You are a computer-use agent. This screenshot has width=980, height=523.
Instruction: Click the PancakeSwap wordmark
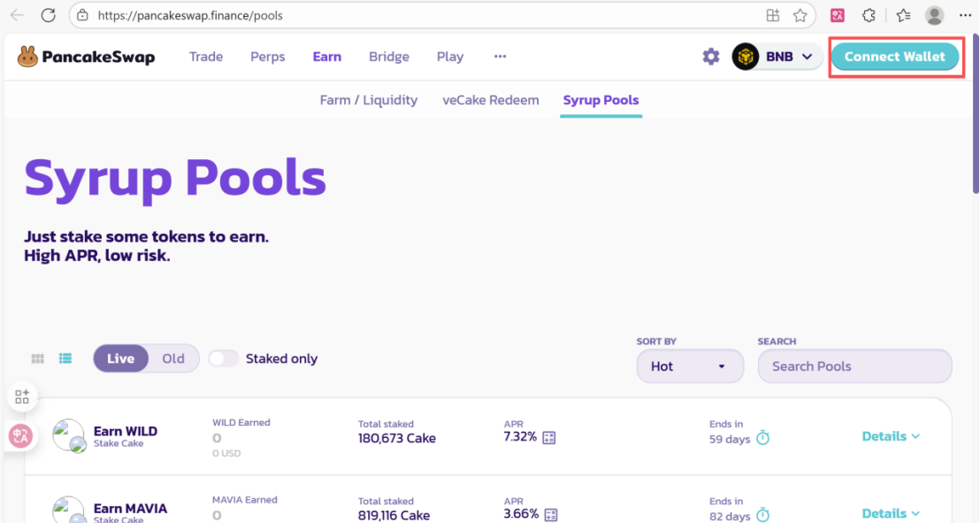point(99,57)
